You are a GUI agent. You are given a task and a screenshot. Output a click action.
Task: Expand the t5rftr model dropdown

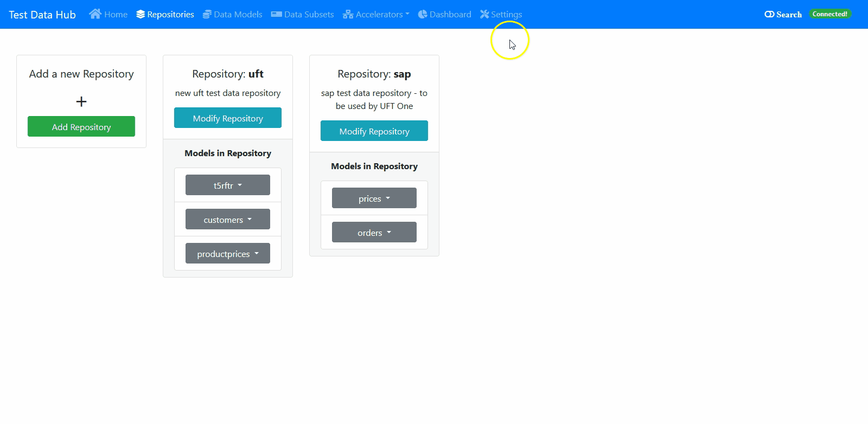pyautogui.click(x=228, y=185)
